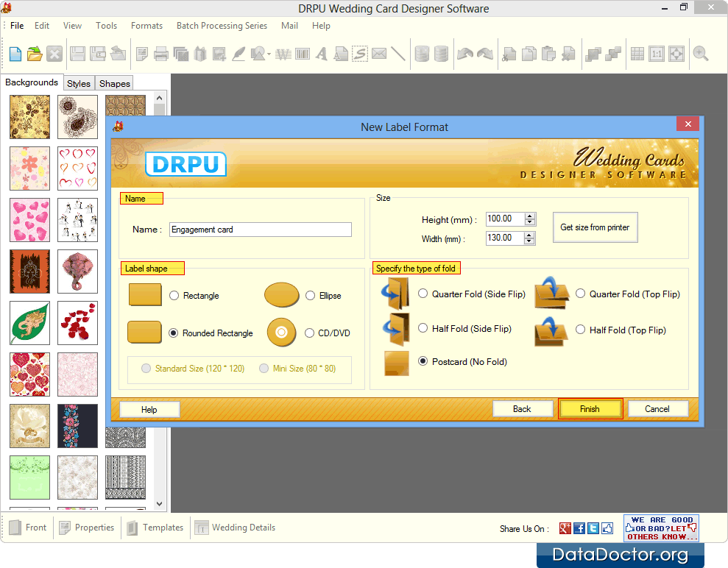Open the Formats menu
The height and width of the screenshot is (568, 728).
pos(146,26)
